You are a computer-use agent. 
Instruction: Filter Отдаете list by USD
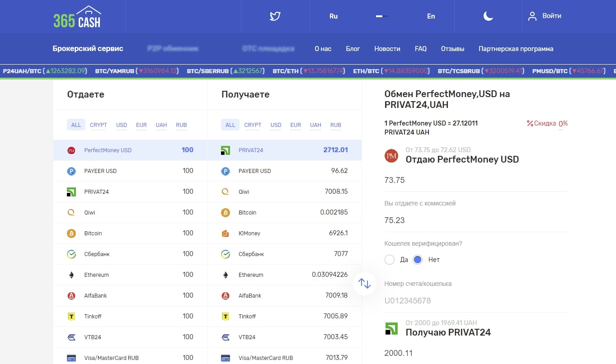pos(122,125)
